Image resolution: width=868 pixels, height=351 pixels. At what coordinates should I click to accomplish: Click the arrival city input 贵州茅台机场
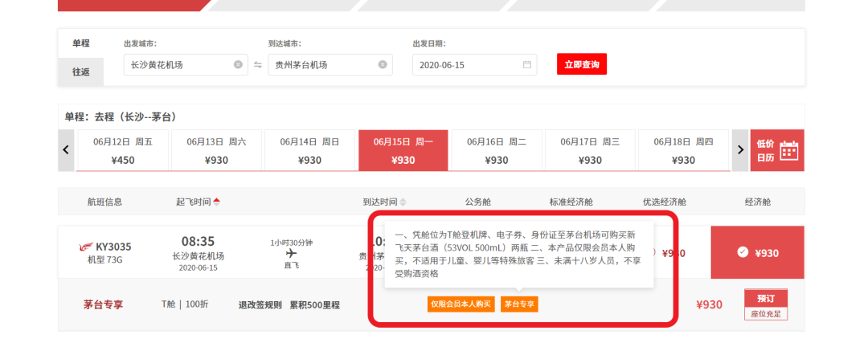(x=330, y=65)
